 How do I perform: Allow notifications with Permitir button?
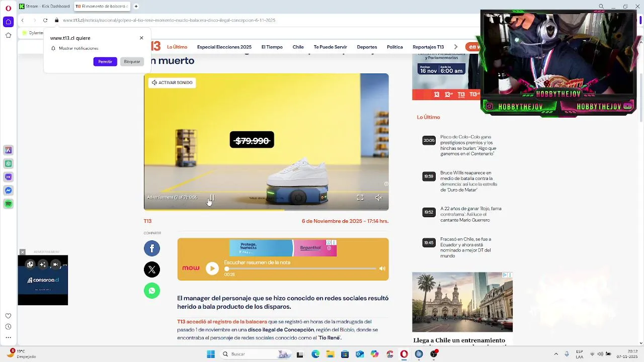pyautogui.click(x=105, y=61)
